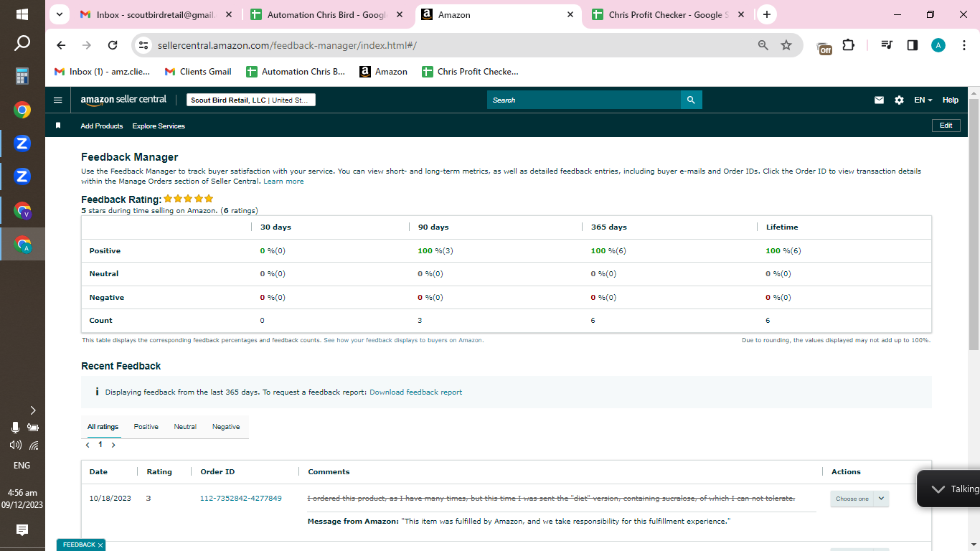Click the Add Products link
This screenshot has height=551, width=980.
(x=102, y=126)
